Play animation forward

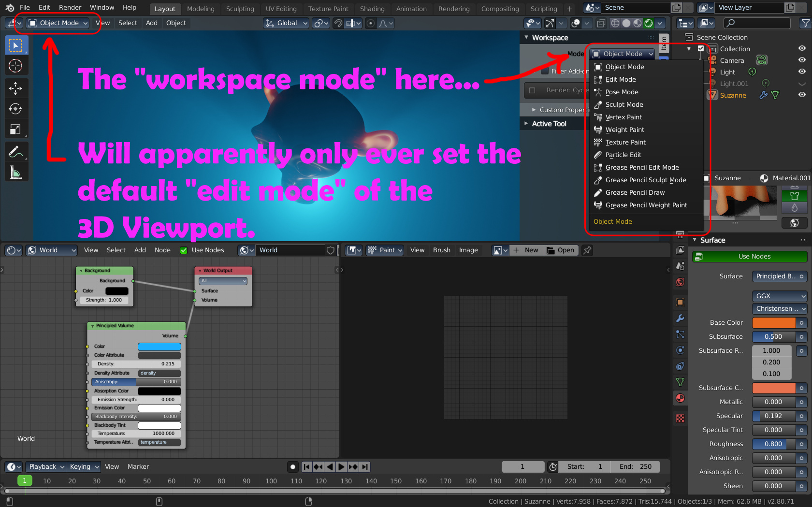[x=341, y=467]
